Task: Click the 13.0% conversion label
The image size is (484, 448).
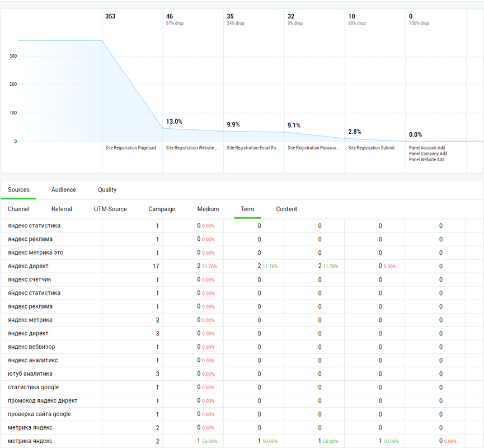Action: (174, 122)
